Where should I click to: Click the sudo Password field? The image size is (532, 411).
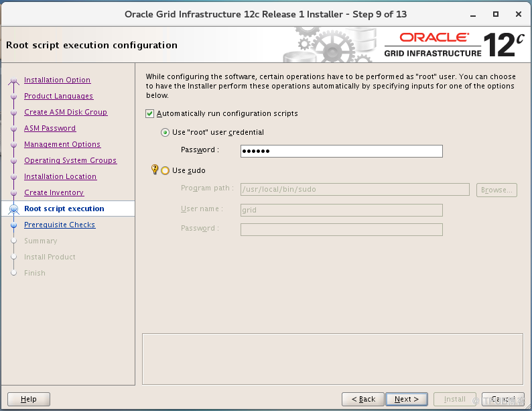click(x=341, y=229)
